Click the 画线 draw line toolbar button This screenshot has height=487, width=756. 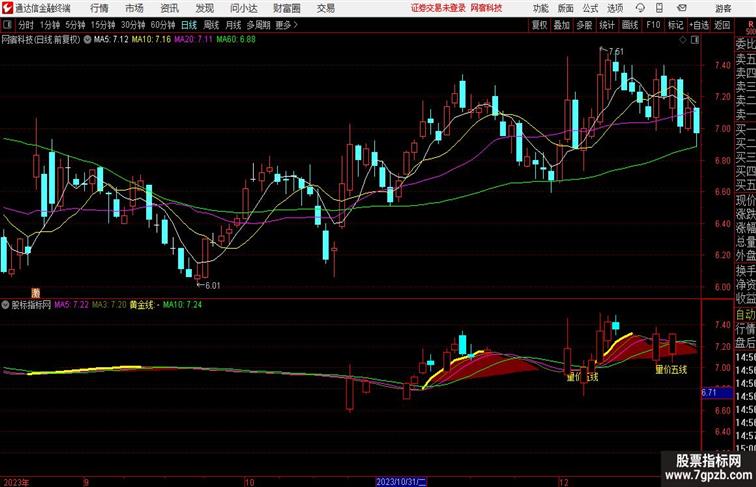pyautogui.click(x=630, y=25)
